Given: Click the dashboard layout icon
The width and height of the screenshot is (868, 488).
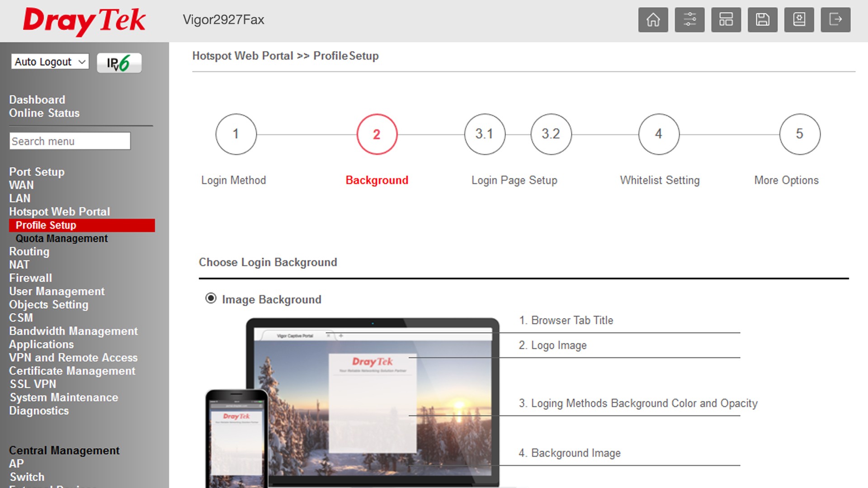Looking at the screenshot, I should [x=726, y=20].
